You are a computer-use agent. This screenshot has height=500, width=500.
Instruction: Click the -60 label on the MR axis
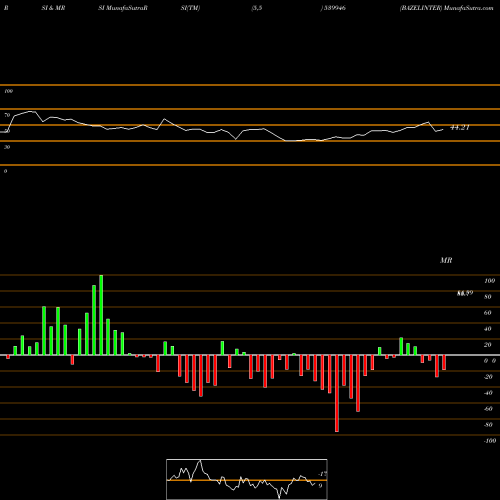point(488,409)
